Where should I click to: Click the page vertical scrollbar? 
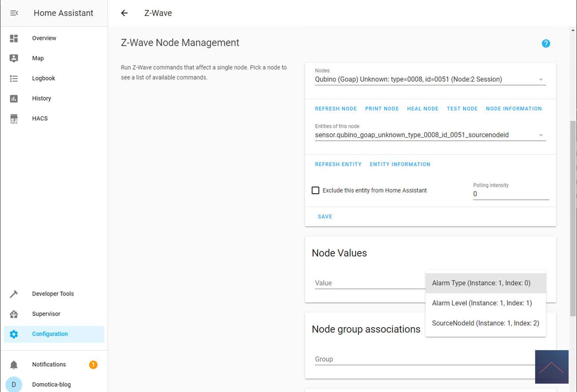[x=573, y=218]
